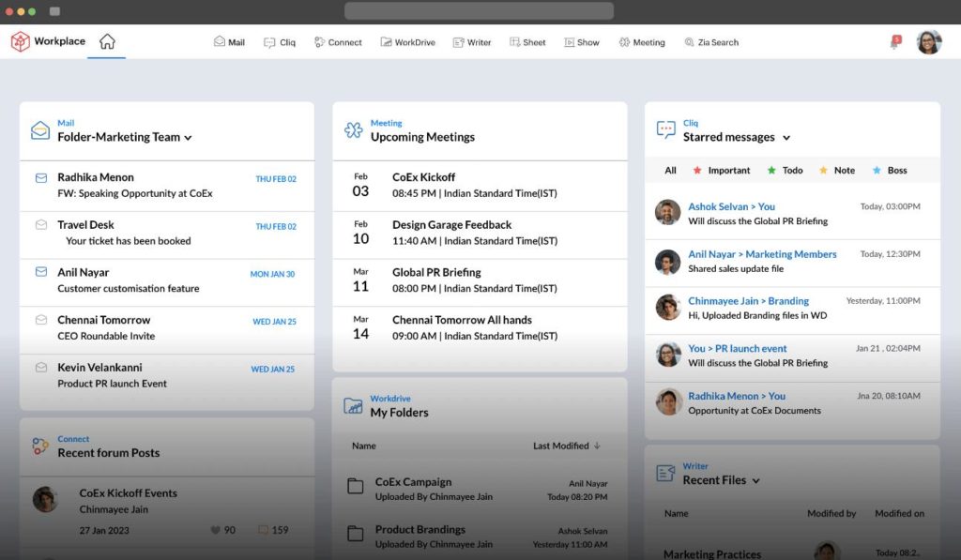Click the CoEx Campaign folder icon
This screenshot has height=560, width=961.
[x=356, y=487]
